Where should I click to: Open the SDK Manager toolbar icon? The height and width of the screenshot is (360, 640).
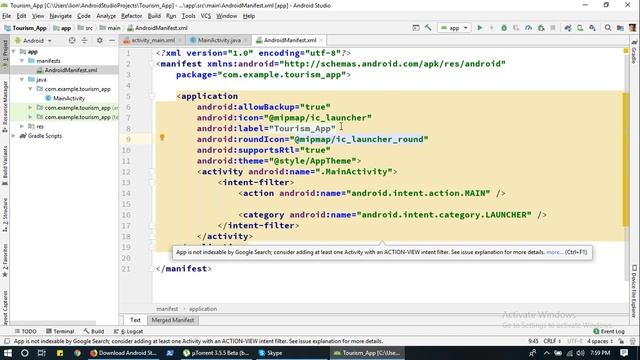(x=592, y=28)
